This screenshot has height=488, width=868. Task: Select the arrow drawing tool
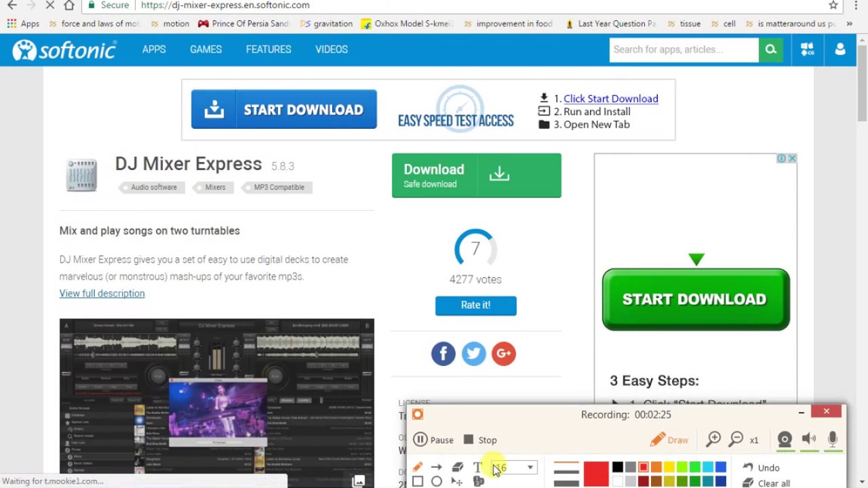point(437,467)
